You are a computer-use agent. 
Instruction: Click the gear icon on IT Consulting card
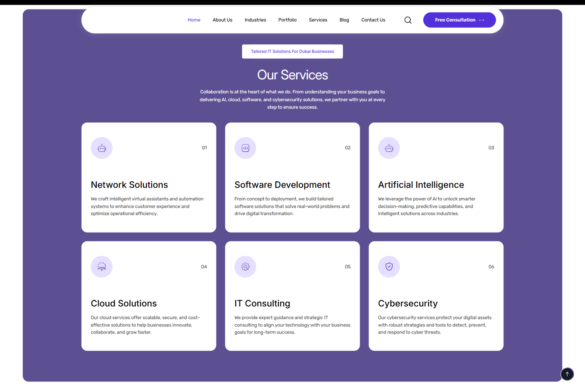click(x=245, y=267)
